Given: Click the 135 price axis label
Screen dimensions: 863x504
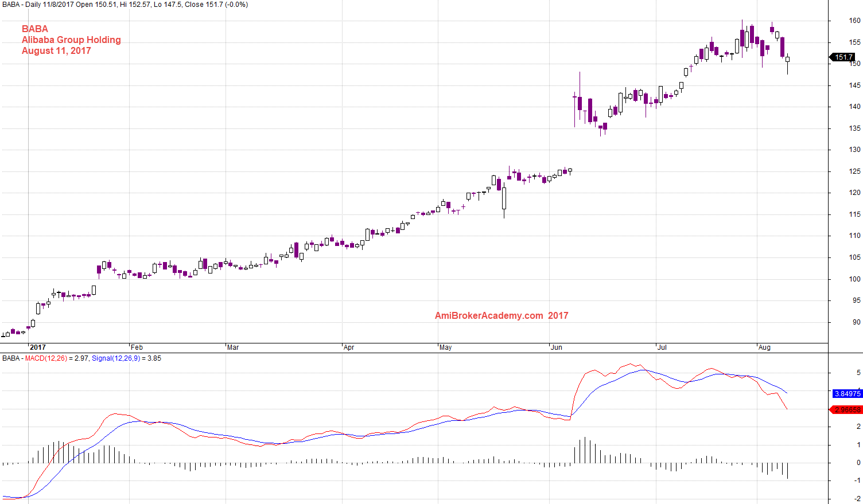Looking at the screenshot, I should click(854, 128).
